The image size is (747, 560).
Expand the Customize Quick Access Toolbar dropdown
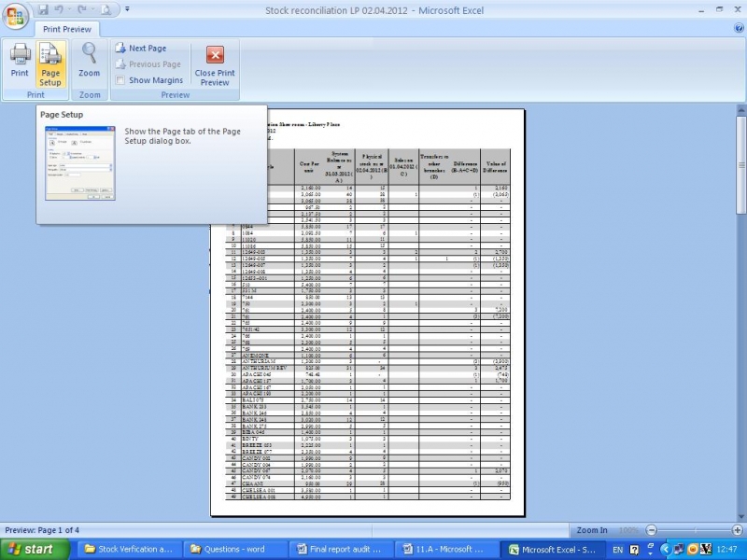127,9
